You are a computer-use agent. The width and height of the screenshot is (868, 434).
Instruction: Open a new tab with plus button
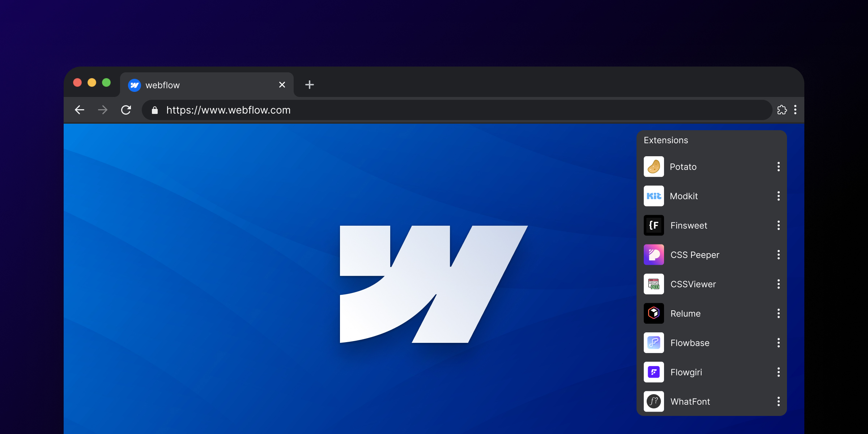coord(310,85)
